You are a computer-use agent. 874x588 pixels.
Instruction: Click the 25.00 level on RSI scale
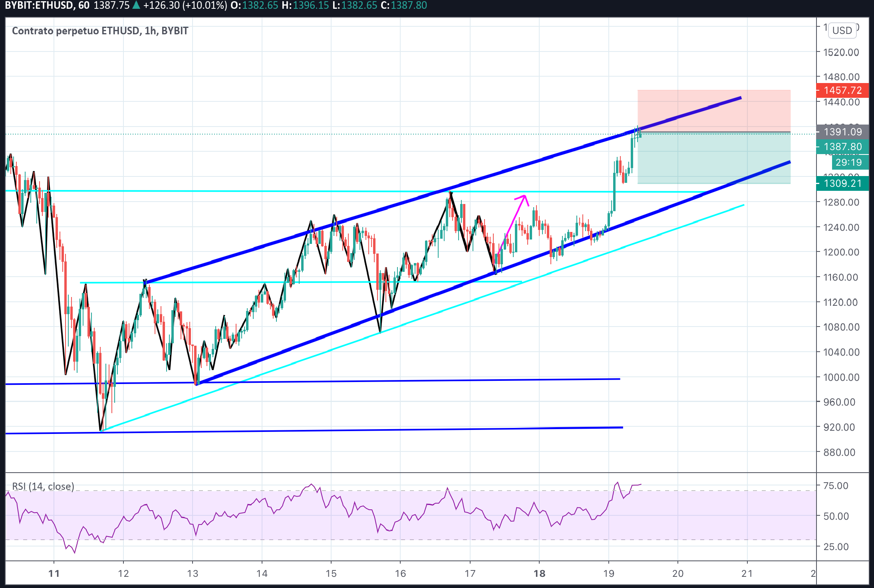(836, 546)
